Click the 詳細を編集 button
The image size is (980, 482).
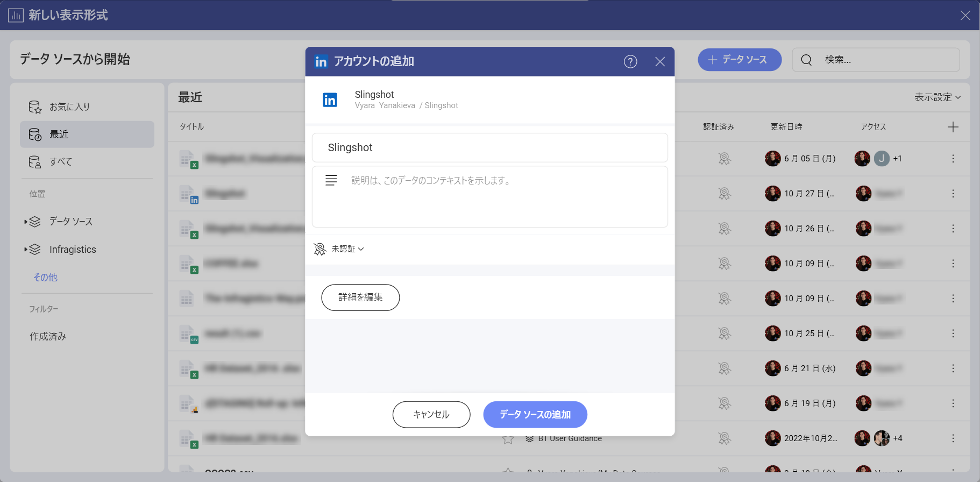tap(360, 297)
